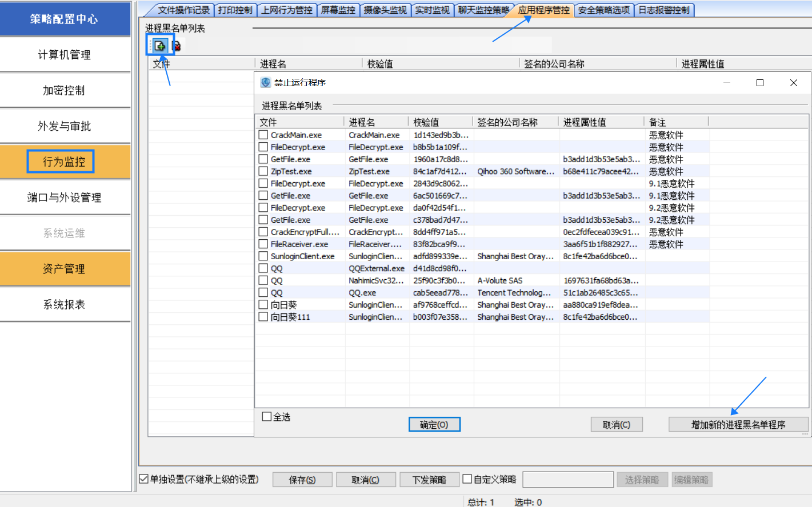The image size is (812, 507).
Task: Check the CrackMain.exe row checkbox
Action: pos(263,135)
